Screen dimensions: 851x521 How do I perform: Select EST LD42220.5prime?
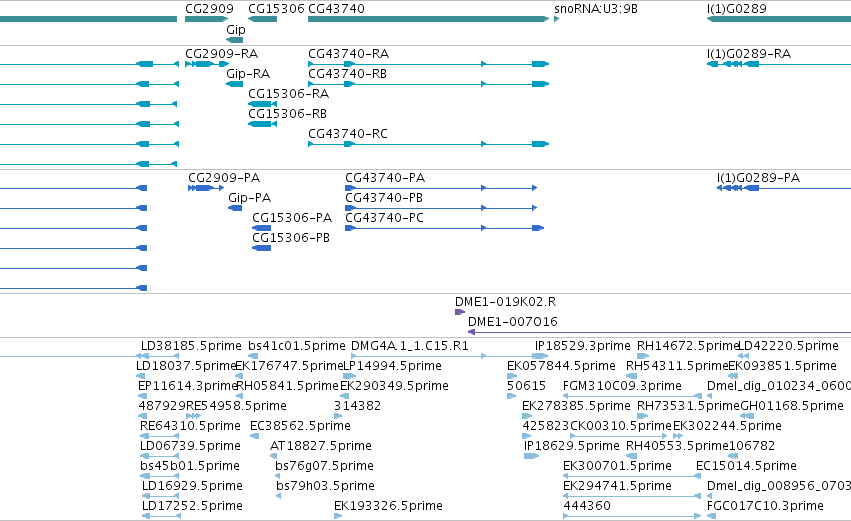pyautogui.click(x=789, y=346)
